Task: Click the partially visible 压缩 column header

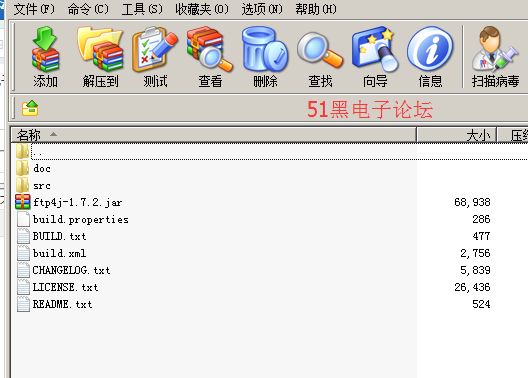Action: [x=513, y=135]
